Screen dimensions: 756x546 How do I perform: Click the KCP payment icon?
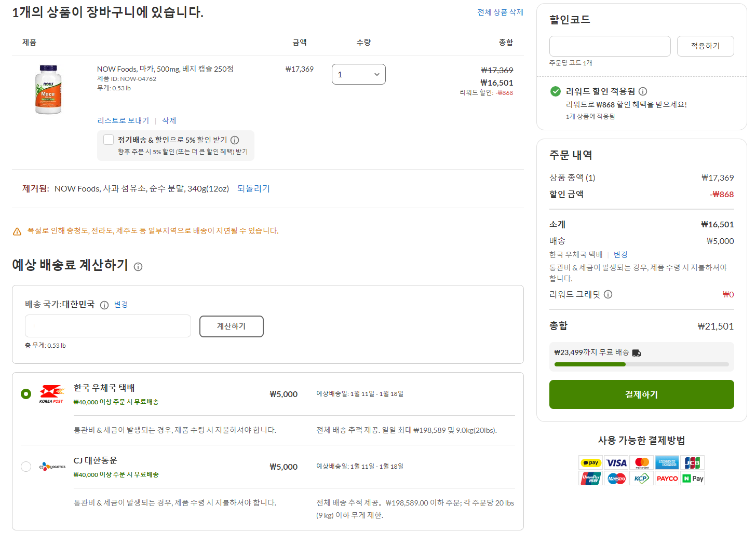point(642,479)
